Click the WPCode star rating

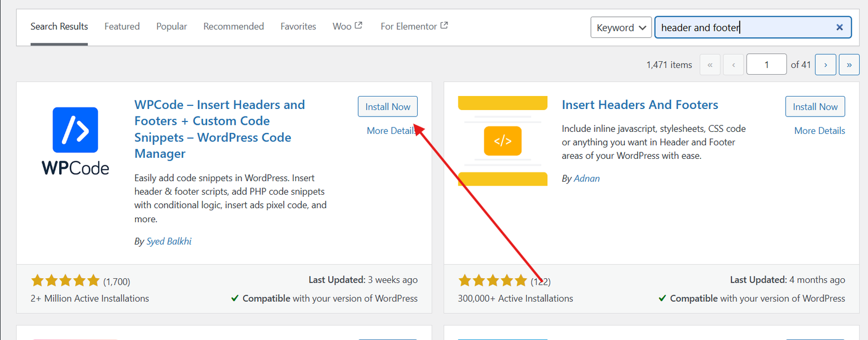pos(66,280)
